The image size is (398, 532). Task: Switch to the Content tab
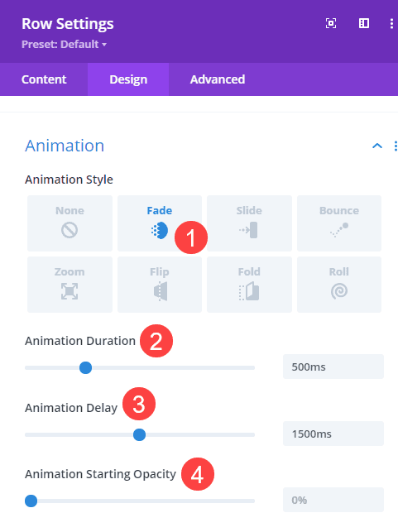(44, 79)
